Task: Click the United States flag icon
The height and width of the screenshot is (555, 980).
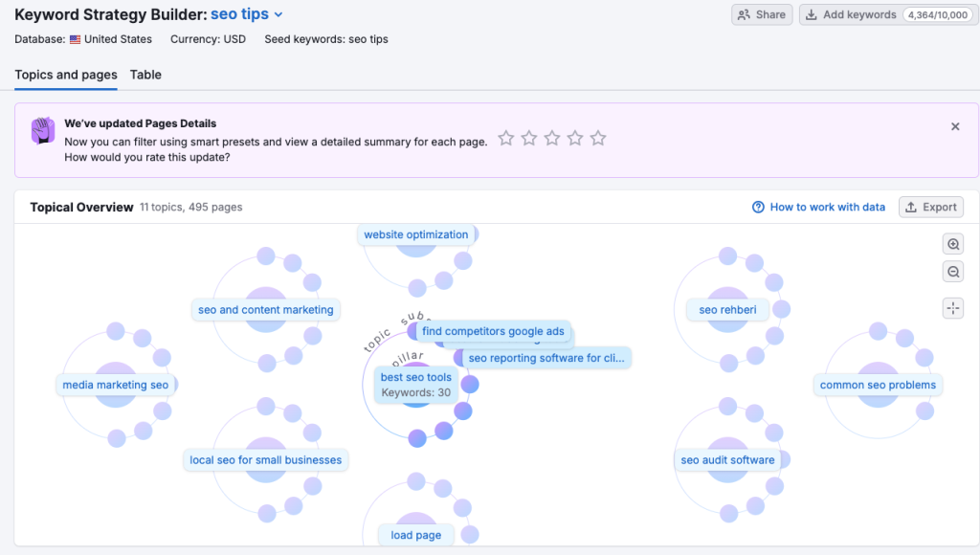Action: pos(75,39)
